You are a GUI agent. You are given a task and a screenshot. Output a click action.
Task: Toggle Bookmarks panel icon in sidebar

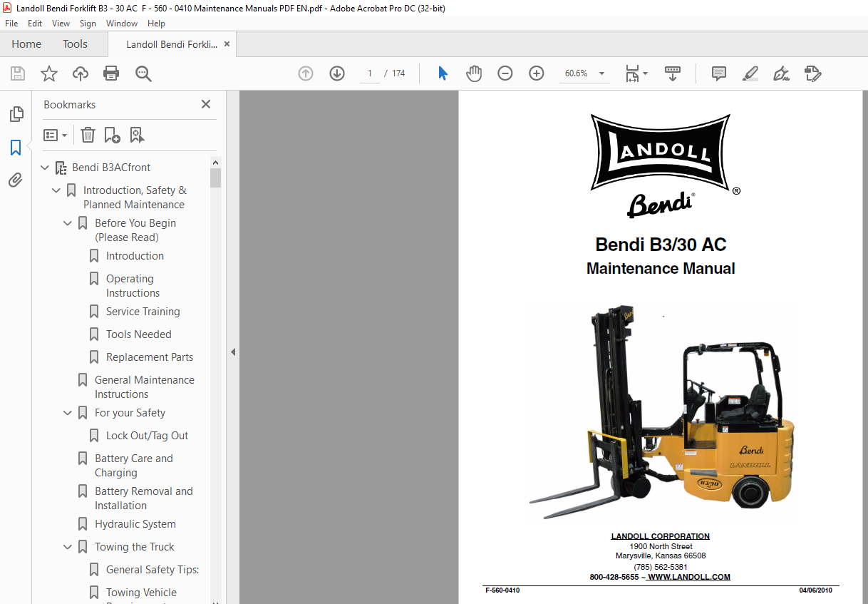[x=16, y=148]
